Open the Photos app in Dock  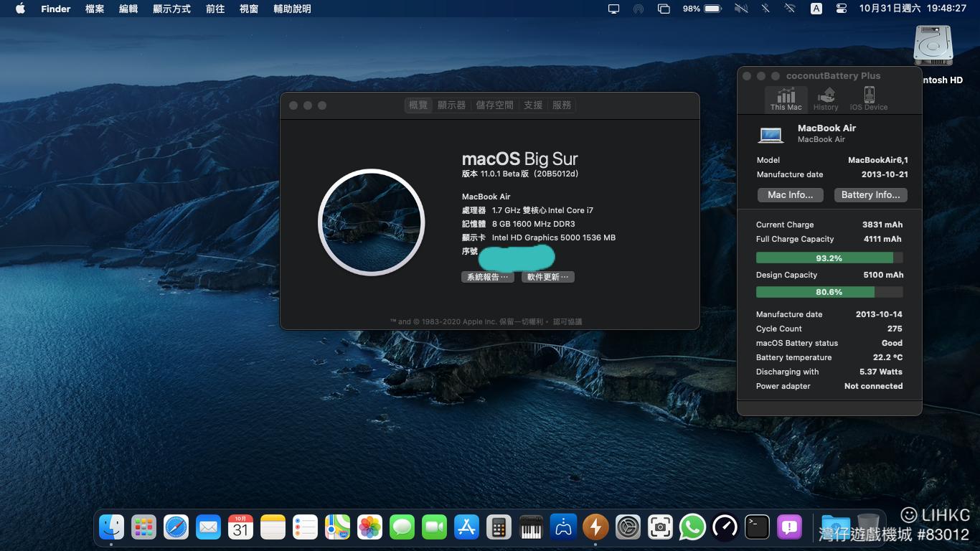[369, 528]
